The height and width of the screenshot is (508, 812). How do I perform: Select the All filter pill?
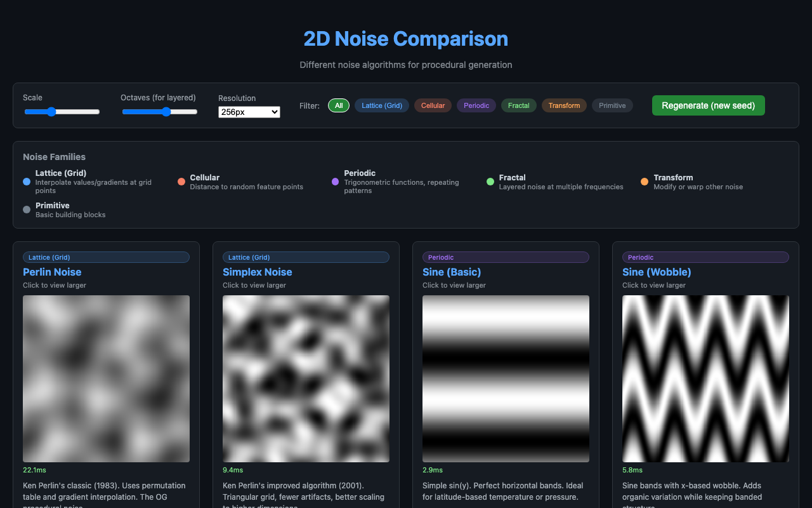pos(339,105)
